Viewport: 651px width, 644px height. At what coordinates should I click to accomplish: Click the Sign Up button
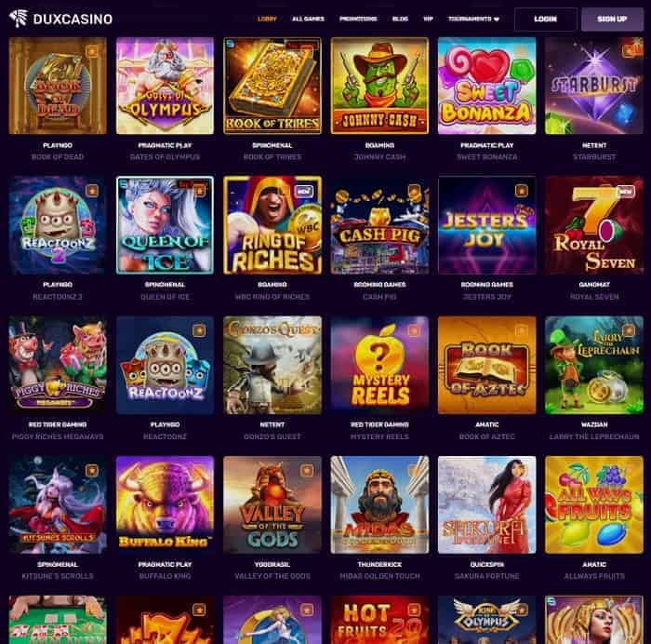click(x=612, y=20)
